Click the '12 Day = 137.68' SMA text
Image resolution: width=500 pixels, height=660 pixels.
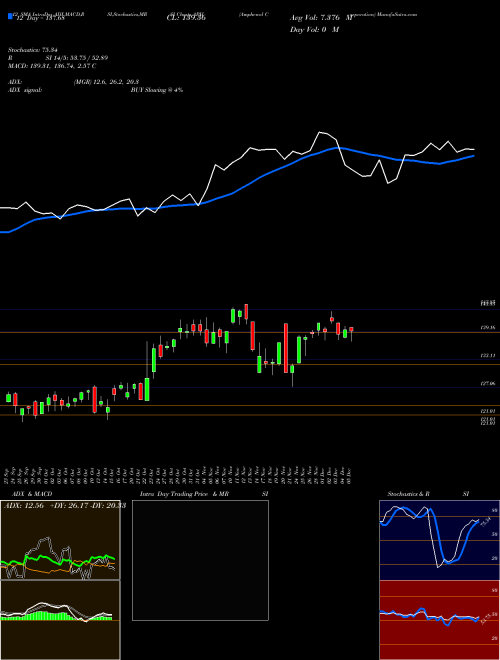coord(39,18)
